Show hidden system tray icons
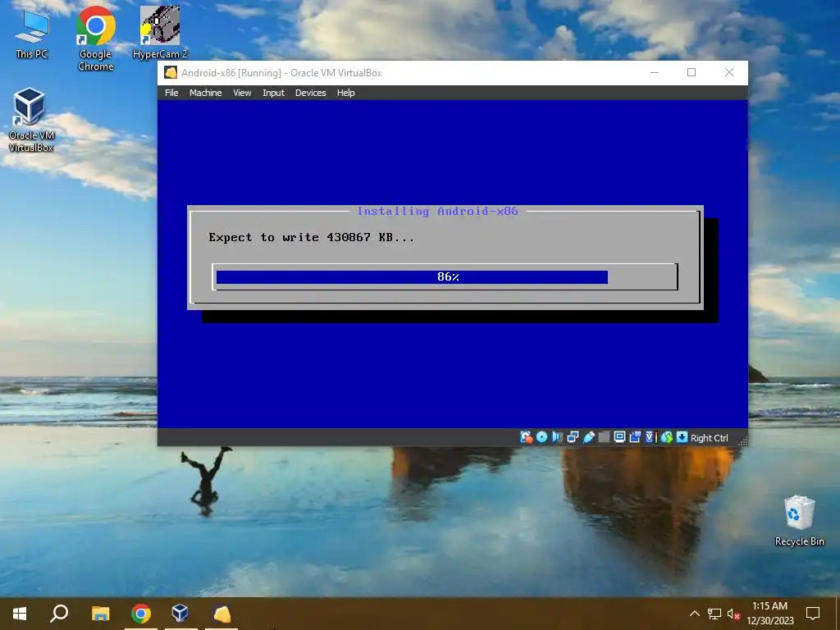840x630 pixels. click(x=694, y=614)
